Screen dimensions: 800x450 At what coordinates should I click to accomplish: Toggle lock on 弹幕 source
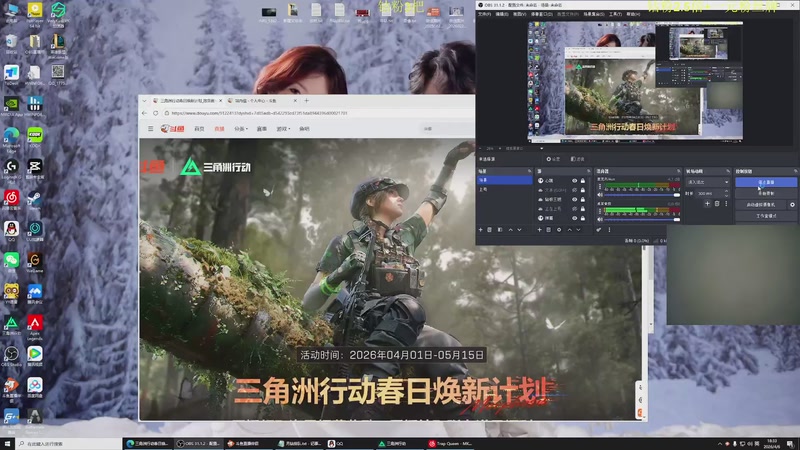pyautogui.click(x=583, y=218)
